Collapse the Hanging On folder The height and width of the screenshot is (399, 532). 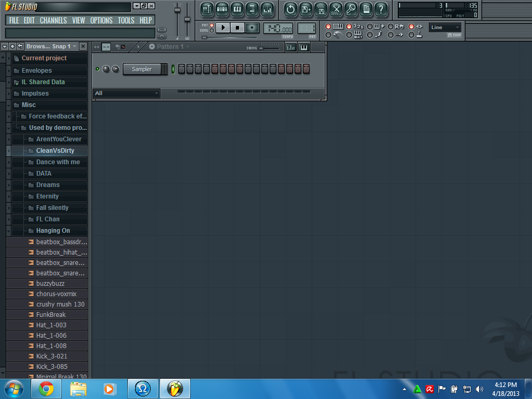point(9,231)
